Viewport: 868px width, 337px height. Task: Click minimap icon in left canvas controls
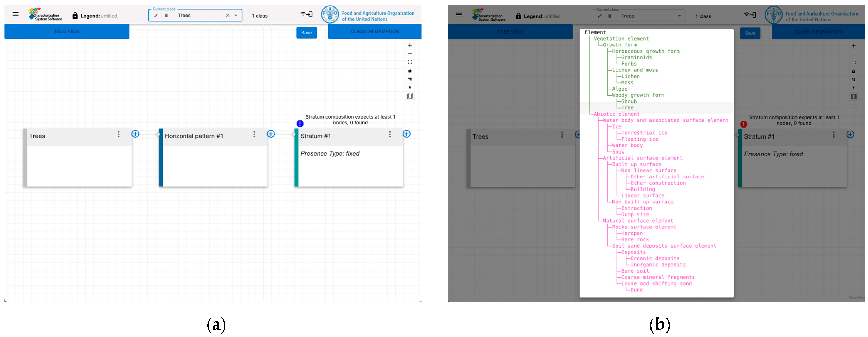410,96
